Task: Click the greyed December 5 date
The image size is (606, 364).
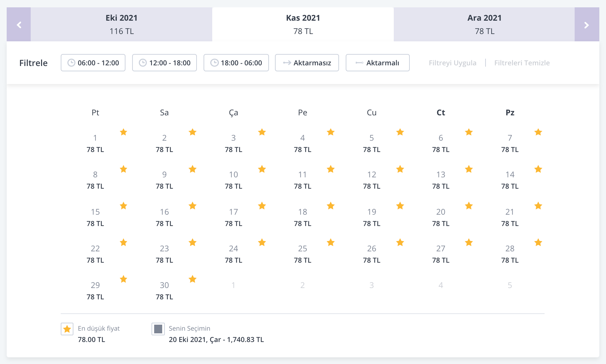Action: click(510, 285)
